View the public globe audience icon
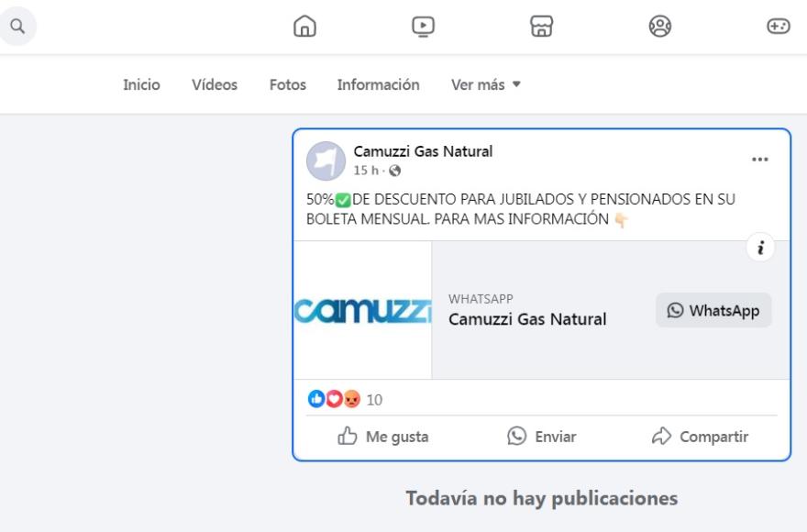Screen dimensions: 807x532 [394, 171]
